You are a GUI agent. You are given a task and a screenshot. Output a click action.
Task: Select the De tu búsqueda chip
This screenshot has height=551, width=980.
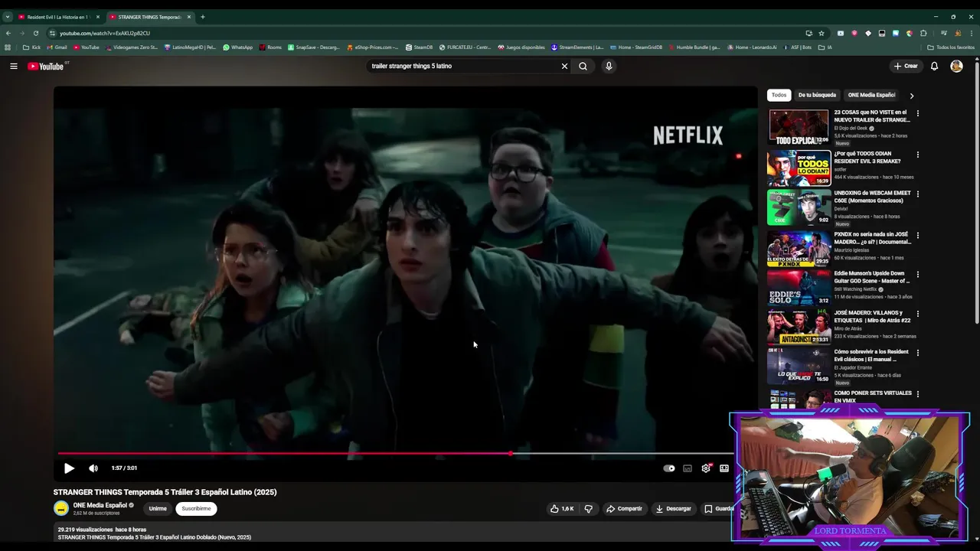click(817, 95)
